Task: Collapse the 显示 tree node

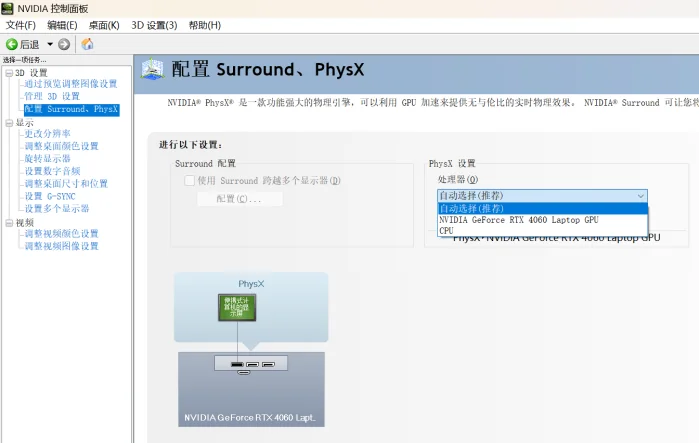Action: (x=9, y=123)
